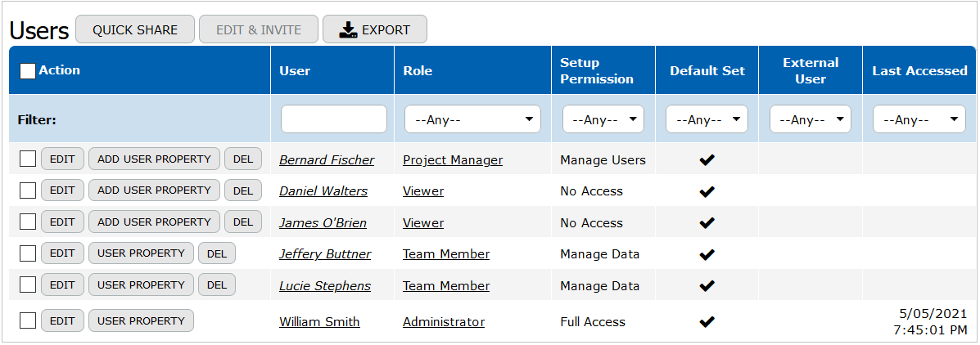This screenshot has height=345, width=980.
Task: Open Daniel Walters user profile link
Action: [x=323, y=191]
